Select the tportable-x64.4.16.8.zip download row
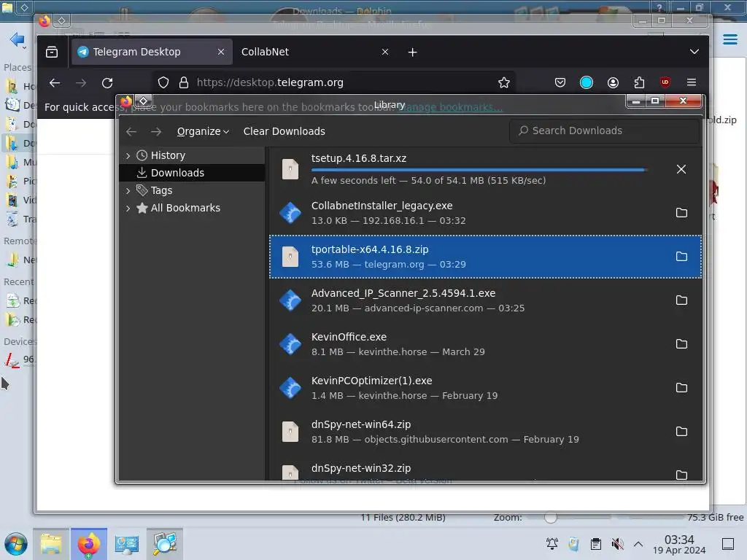This screenshot has width=747, height=560. pyautogui.click(x=485, y=257)
